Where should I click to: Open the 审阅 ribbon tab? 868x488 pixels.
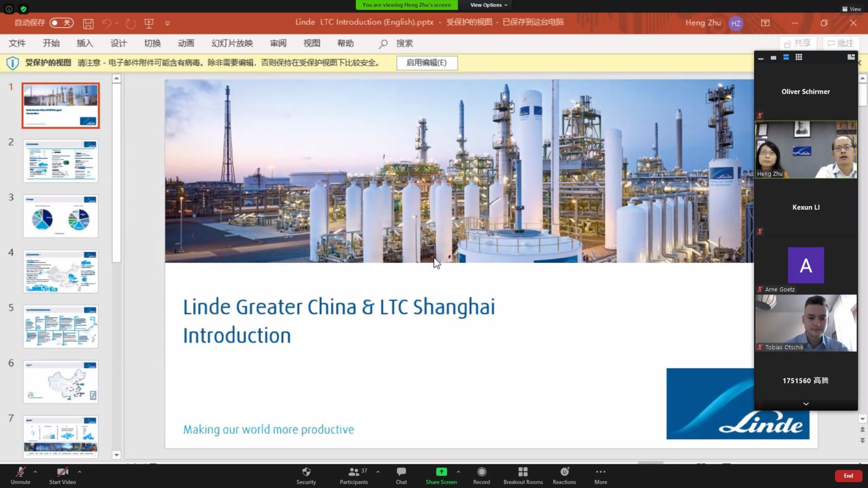pyautogui.click(x=278, y=43)
